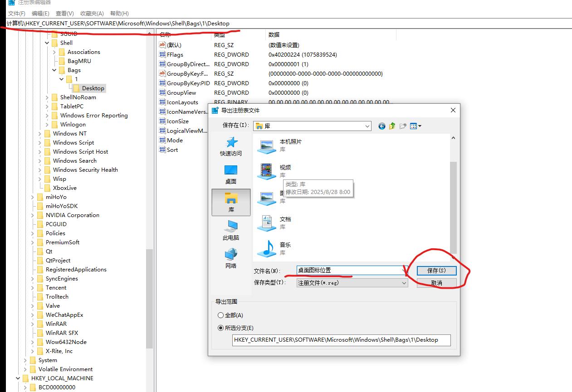Click the up one level folder icon

point(392,126)
